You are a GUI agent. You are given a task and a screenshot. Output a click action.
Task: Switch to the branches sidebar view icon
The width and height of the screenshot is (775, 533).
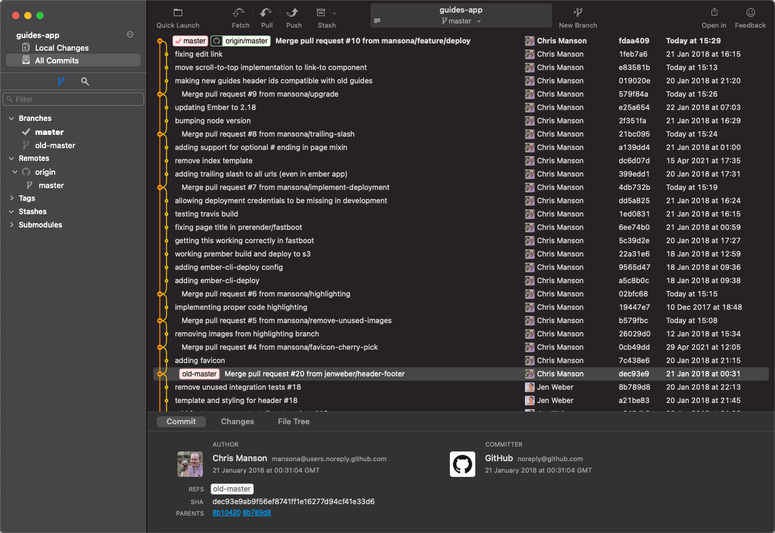[x=61, y=81]
